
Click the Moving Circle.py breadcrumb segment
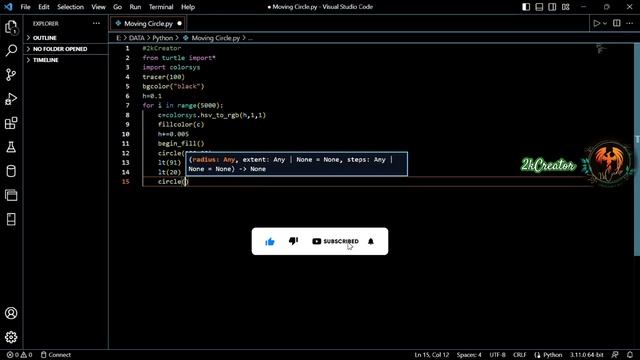coord(216,38)
